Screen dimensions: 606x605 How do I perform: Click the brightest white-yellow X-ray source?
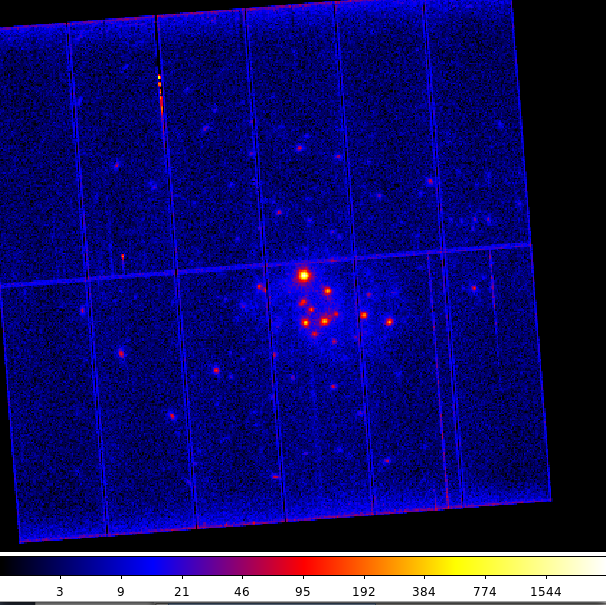(304, 276)
